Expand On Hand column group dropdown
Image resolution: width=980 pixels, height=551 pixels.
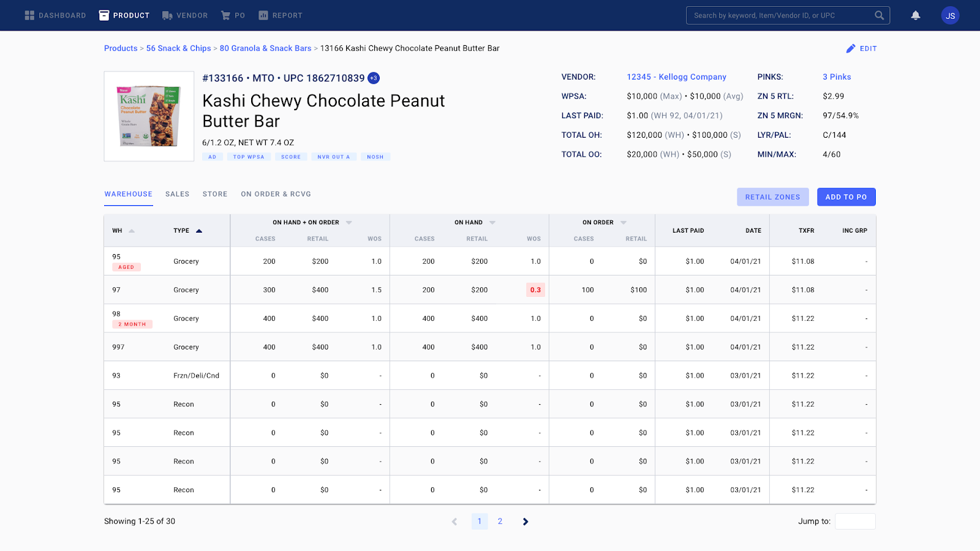pos(492,222)
